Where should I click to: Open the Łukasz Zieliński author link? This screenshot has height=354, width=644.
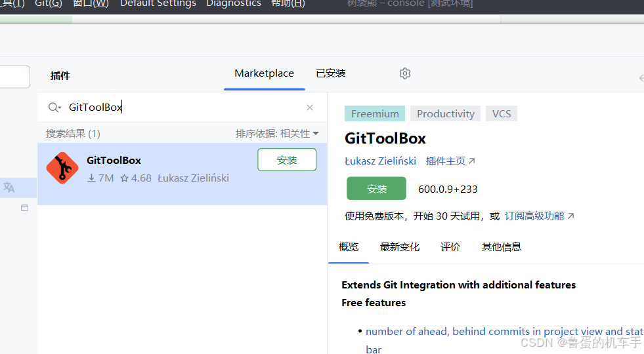[380, 161]
